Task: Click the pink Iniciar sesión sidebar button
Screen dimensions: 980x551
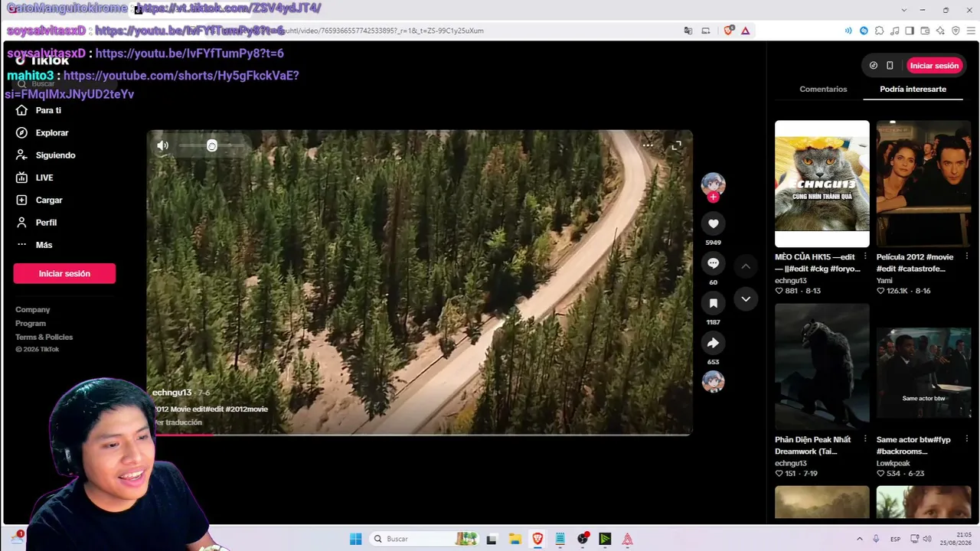Action: (64, 273)
